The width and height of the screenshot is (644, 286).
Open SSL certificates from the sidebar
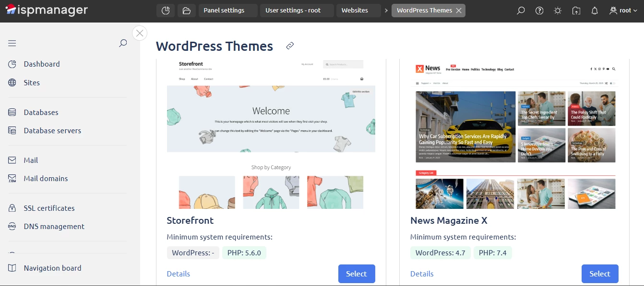(x=49, y=208)
